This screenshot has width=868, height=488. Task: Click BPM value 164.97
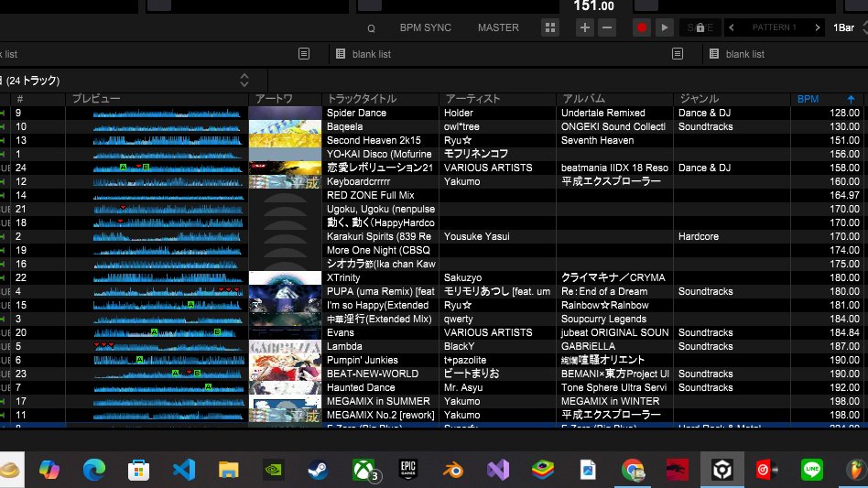[x=844, y=195]
